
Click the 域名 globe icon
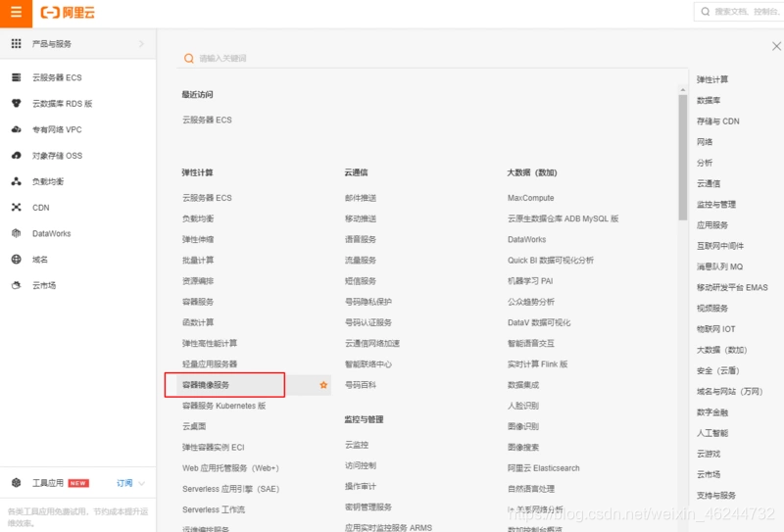(x=16, y=260)
